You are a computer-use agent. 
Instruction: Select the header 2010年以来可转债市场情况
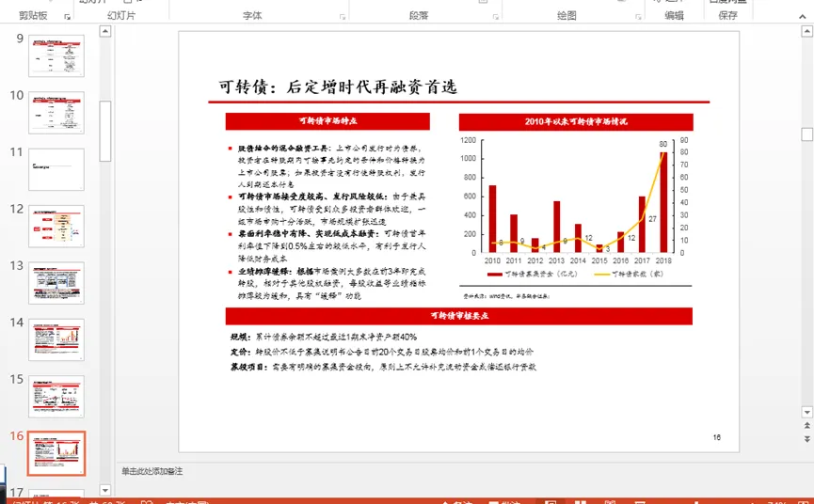tap(576, 122)
